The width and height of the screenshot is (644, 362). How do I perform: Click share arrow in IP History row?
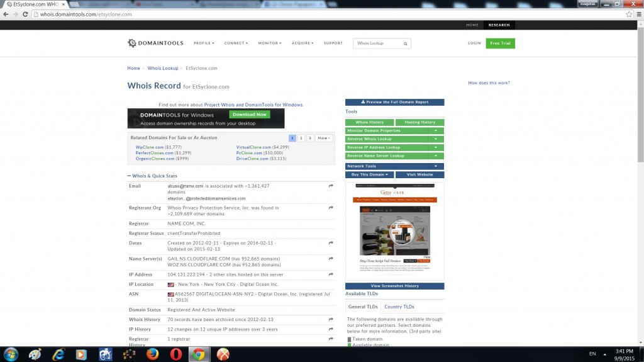[x=331, y=329]
